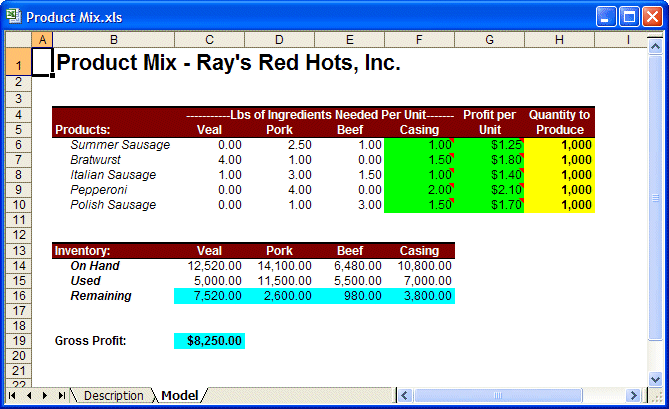The height and width of the screenshot is (409, 669).
Task: Select Italian Sausage profit cell $1.40
Action: pyautogui.click(x=489, y=174)
